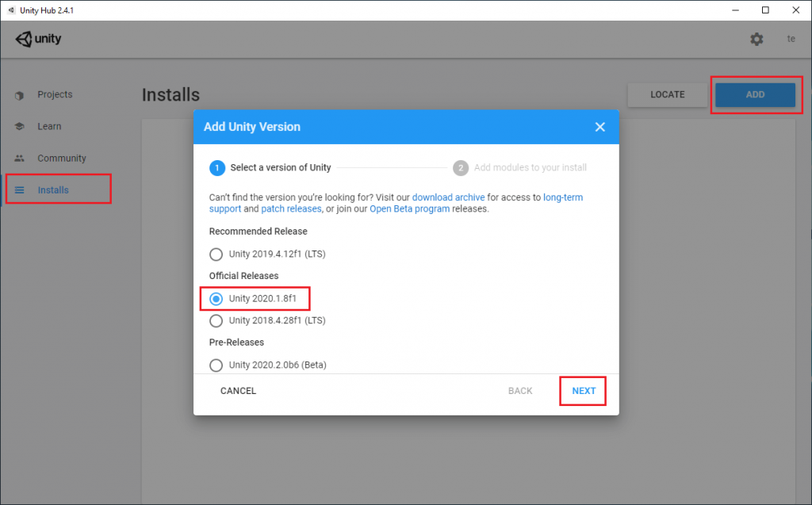Viewport: 812px width, 505px height.
Task: Open the patch releases link
Action: (x=291, y=209)
